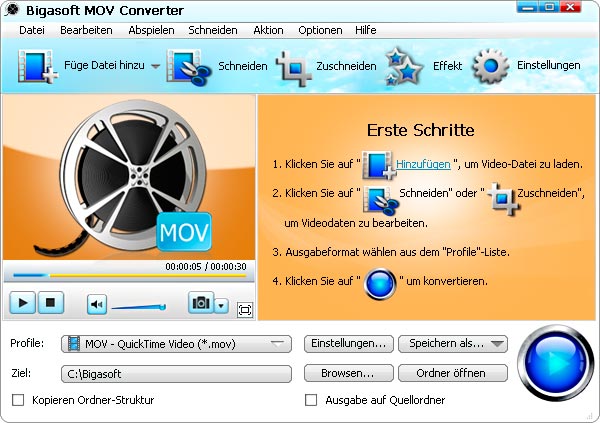The image size is (600, 423).
Task: Mute the audio with speaker icon
Action: (x=97, y=304)
